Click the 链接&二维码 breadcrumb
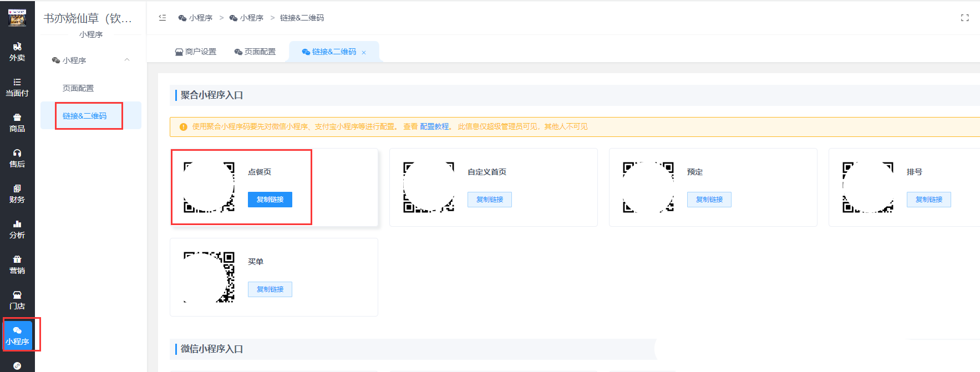The height and width of the screenshot is (372, 980). coord(302,18)
